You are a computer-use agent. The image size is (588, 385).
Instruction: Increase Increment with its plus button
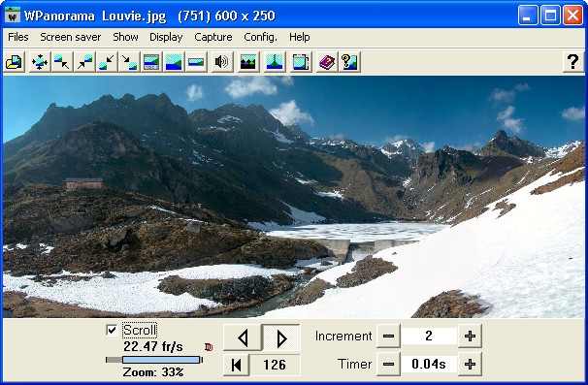[470, 336]
